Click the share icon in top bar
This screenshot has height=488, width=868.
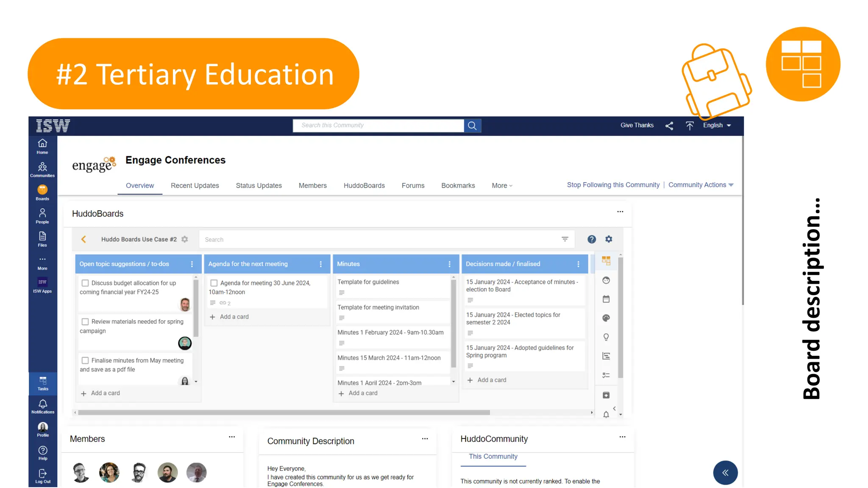pyautogui.click(x=669, y=126)
